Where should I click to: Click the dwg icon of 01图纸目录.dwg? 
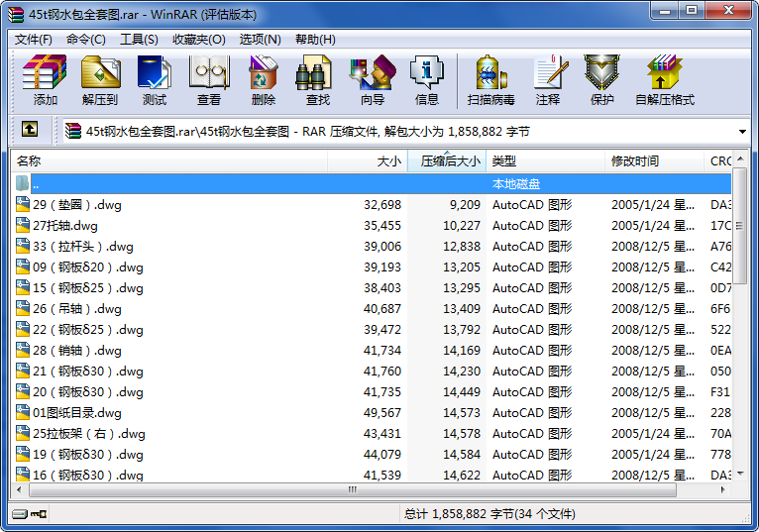click(22, 412)
